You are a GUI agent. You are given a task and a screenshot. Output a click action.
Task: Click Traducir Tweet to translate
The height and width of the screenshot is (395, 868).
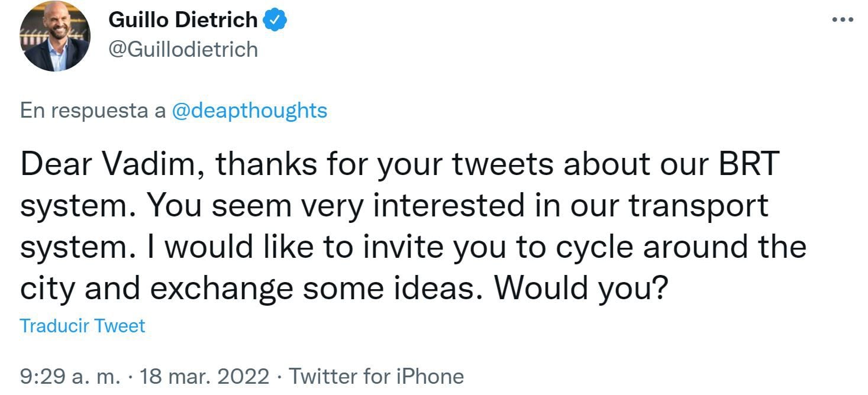point(82,326)
